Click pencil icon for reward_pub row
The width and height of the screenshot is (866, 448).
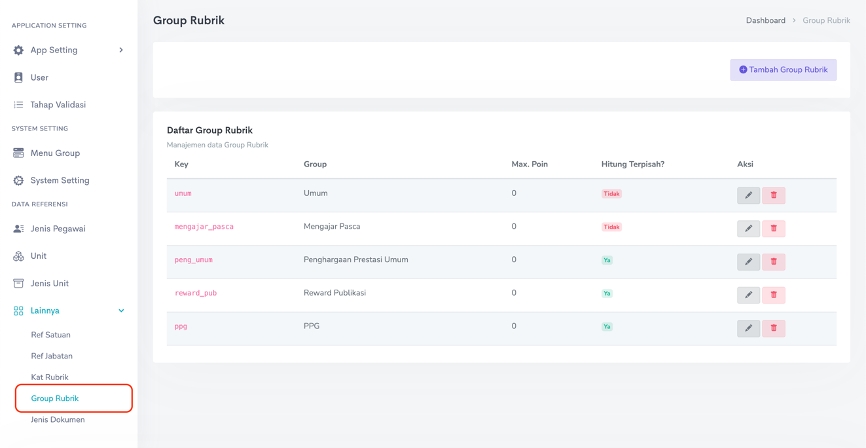click(x=748, y=295)
